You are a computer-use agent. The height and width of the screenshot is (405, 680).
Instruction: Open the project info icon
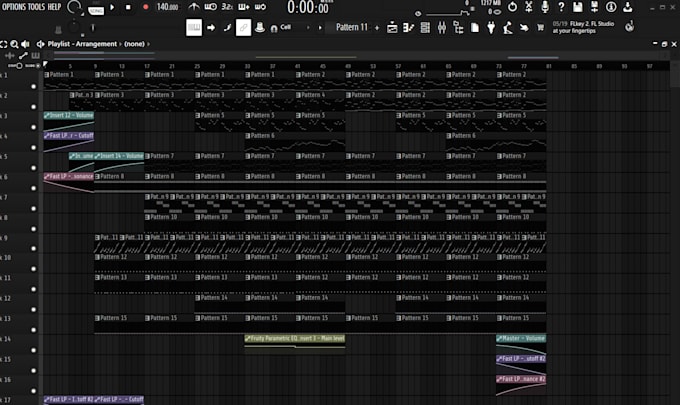[611, 7]
